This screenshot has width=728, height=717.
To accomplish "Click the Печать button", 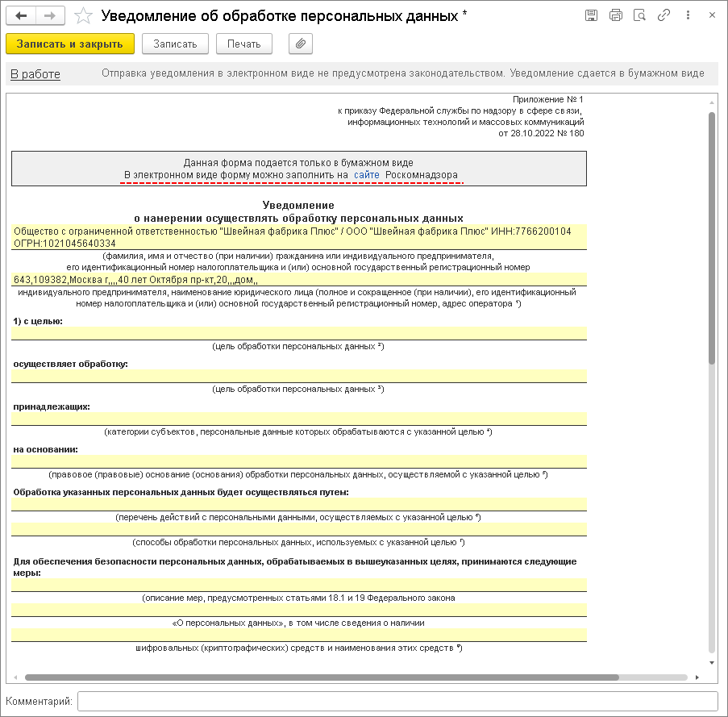I will click(243, 44).
